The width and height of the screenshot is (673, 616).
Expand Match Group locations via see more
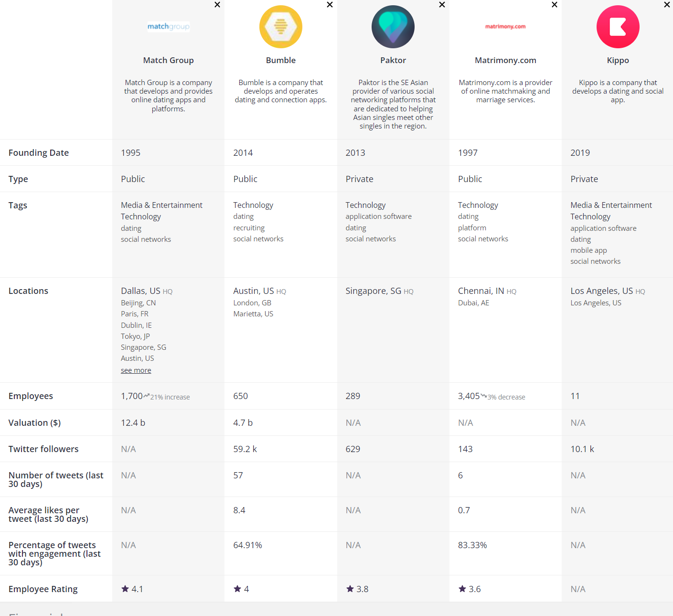136,370
